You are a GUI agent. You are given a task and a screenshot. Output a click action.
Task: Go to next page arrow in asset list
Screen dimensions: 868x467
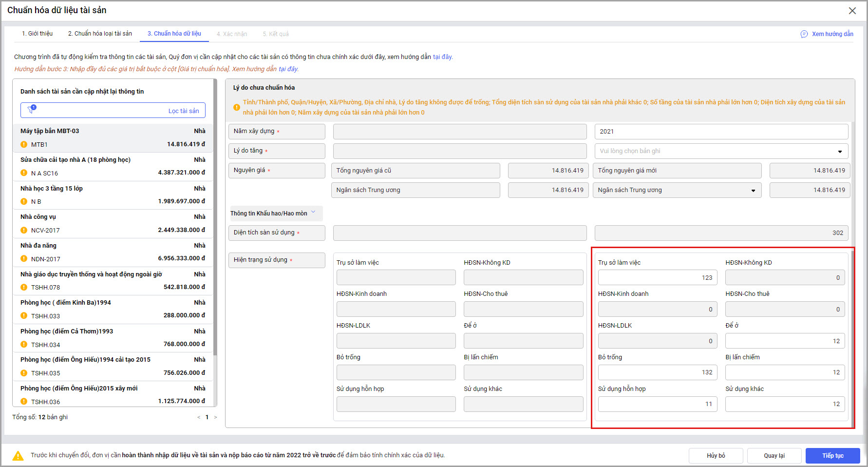215,417
